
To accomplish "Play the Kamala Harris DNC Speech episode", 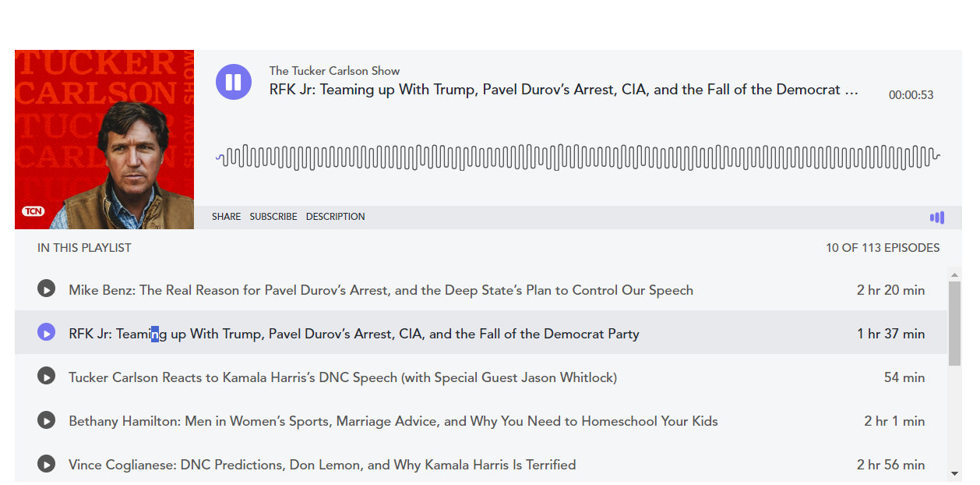I will (47, 377).
